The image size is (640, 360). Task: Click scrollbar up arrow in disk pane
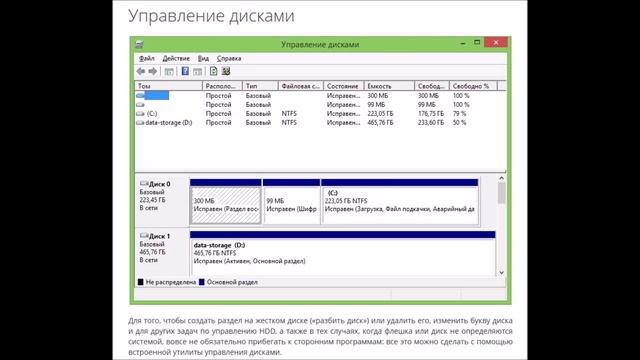[502, 178]
